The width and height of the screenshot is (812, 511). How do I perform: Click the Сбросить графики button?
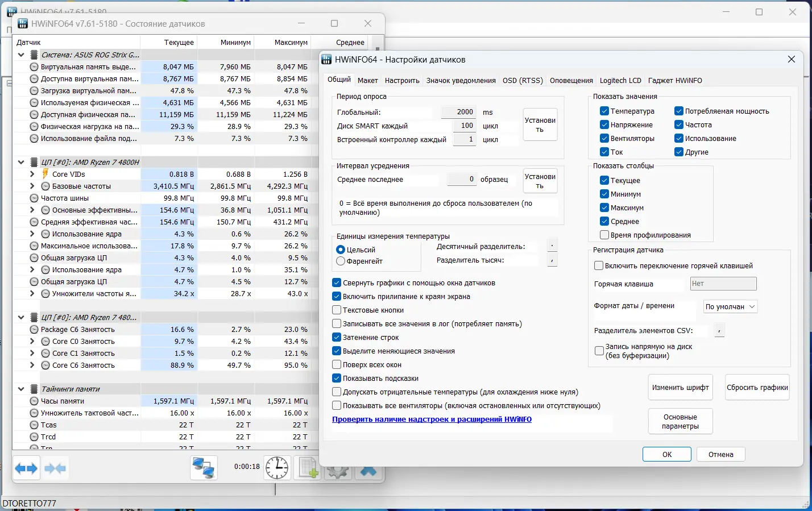757,387
